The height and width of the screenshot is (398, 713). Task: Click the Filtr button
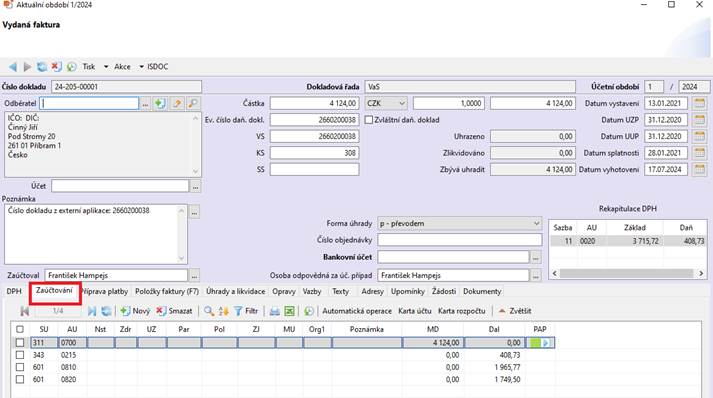246,311
